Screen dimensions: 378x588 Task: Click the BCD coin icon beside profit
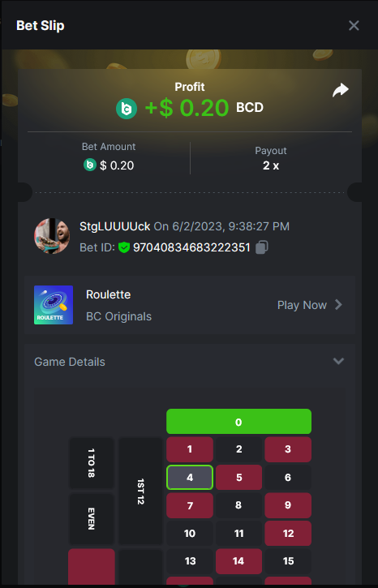127,109
